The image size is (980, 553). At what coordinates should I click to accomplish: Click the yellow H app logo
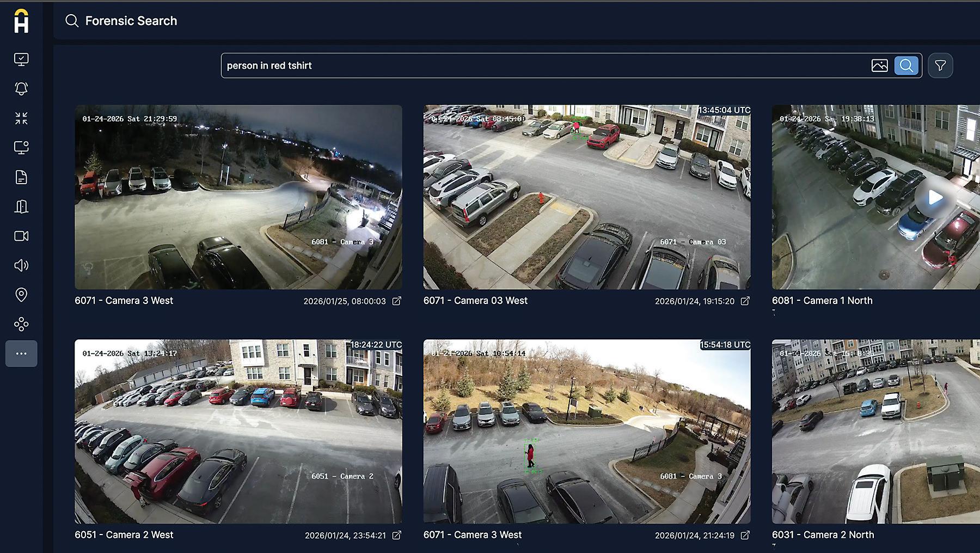21,21
